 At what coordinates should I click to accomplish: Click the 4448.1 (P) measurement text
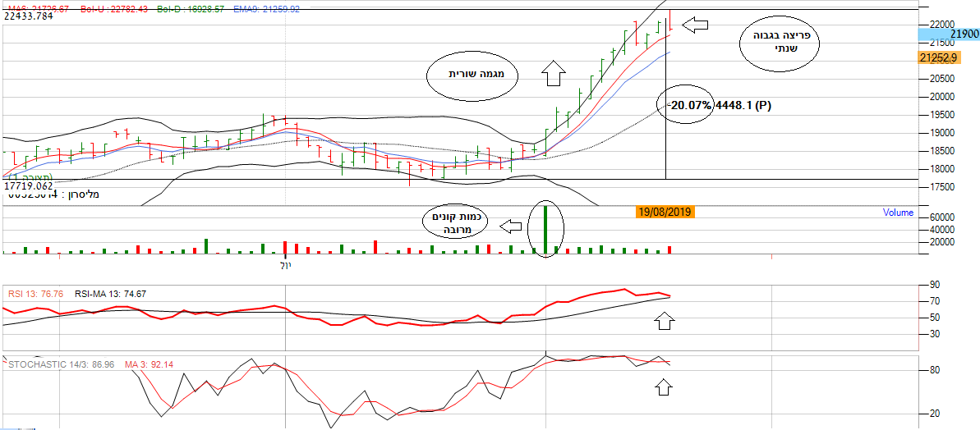[x=743, y=105]
